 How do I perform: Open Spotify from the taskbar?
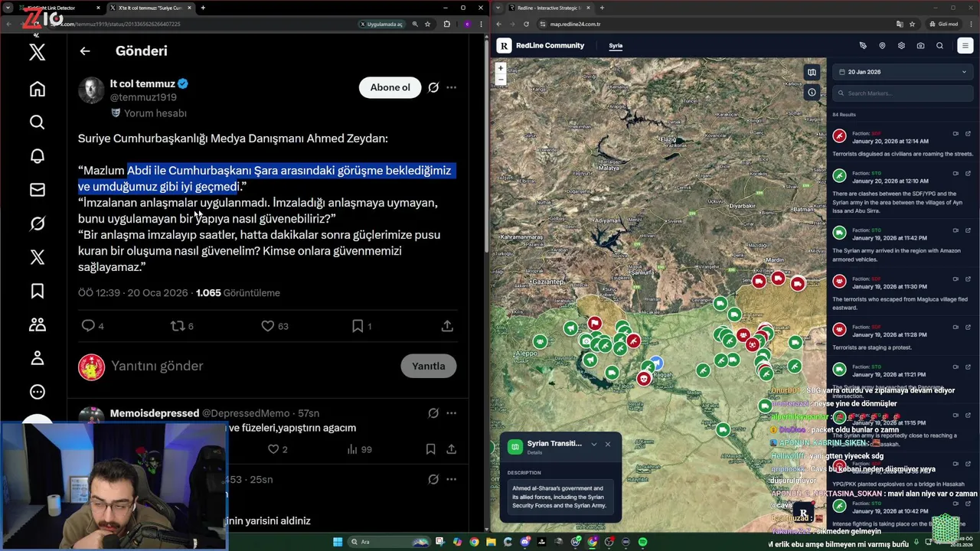coord(642,542)
